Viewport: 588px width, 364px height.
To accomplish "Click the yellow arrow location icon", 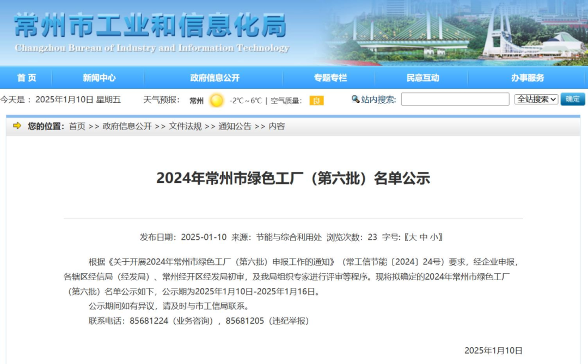I will pyautogui.click(x=17, y=126).
